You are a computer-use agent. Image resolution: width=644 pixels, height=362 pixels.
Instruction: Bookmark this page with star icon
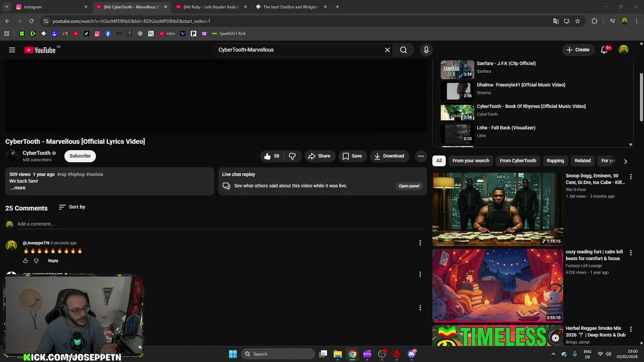pyautogui.click(x=578, y=21)
